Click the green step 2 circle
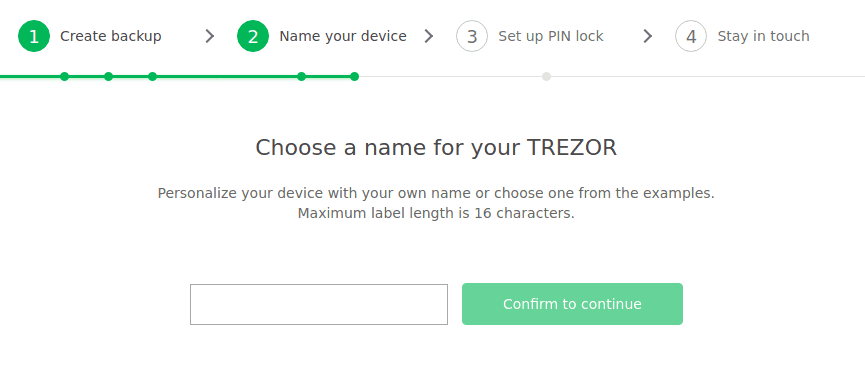The image size is (865, 377). tap(253, 36)
